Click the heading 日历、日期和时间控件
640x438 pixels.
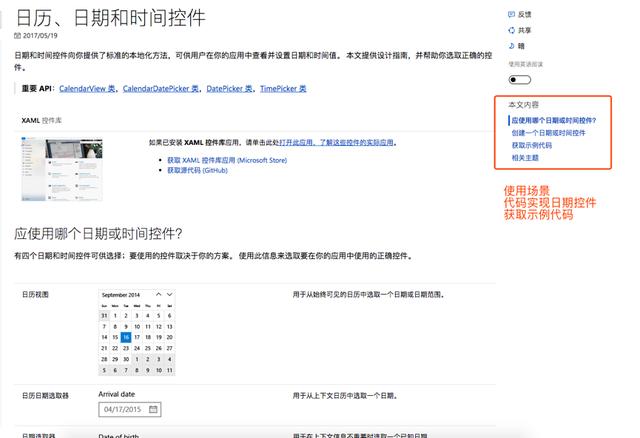point(111,18)
